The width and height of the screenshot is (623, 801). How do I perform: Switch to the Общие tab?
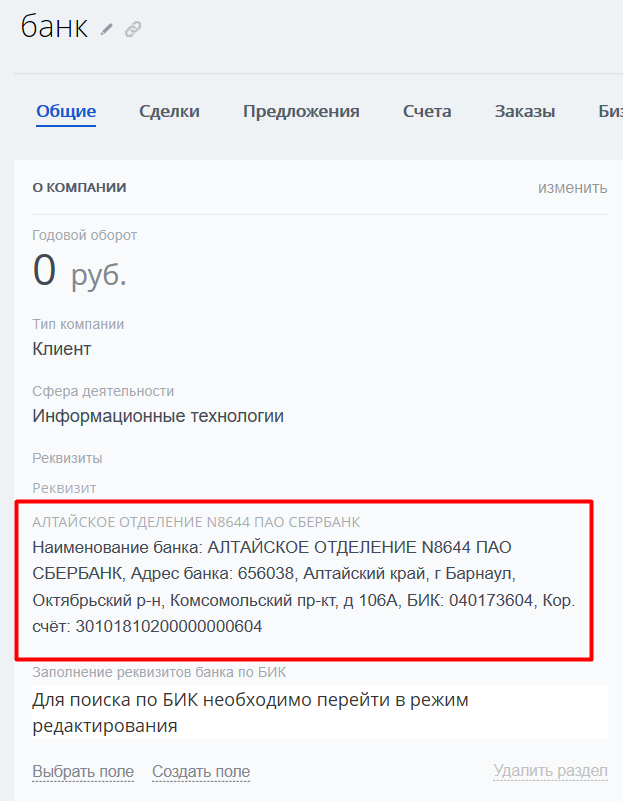[x=66, y=111]
